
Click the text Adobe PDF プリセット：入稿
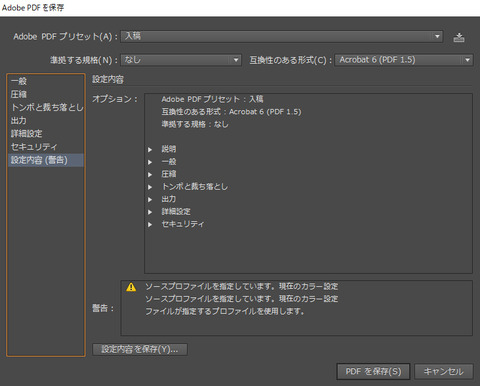coord(212,99)
